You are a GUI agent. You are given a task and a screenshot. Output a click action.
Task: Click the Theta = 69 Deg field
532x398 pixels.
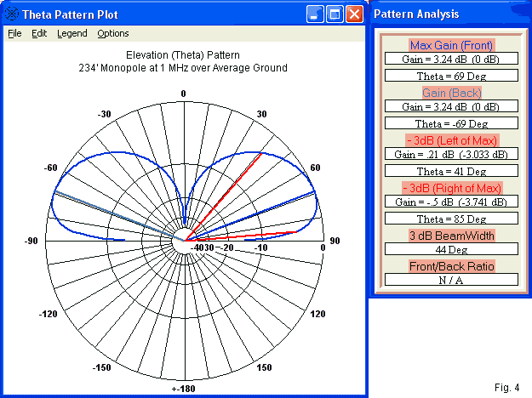[x=451, y=75]
